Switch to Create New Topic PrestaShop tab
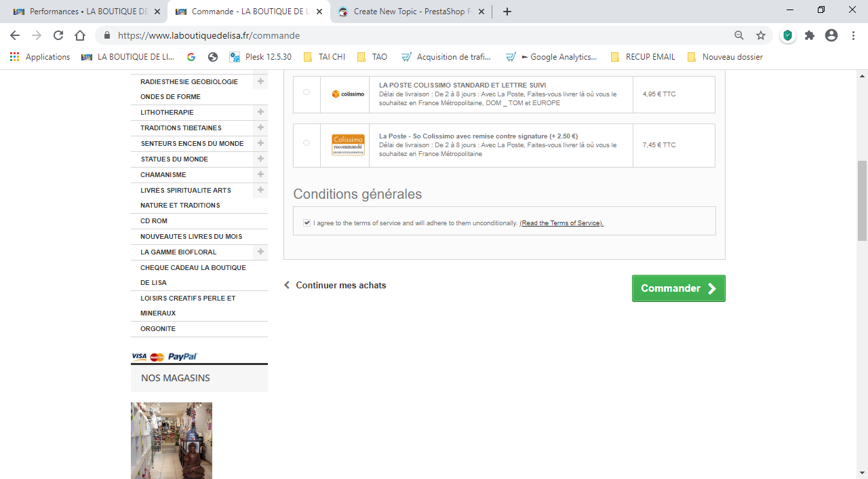The width and height of the screenshot is (868, 479). (412, 12)
